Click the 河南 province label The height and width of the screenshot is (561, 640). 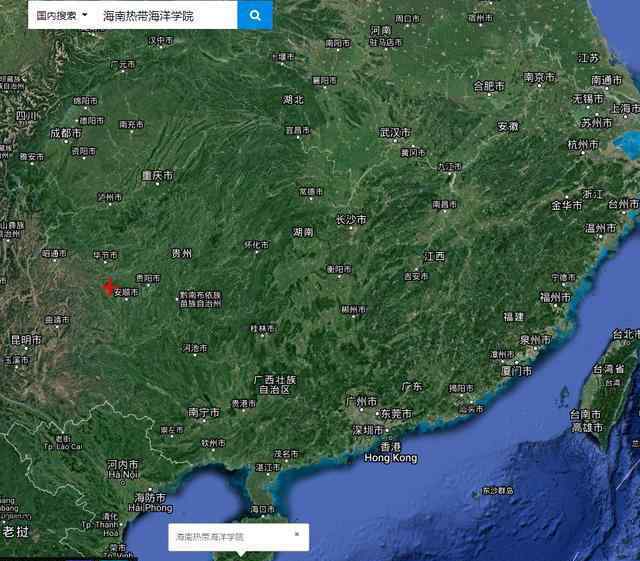pyautogui.click(x=381, y=30)
